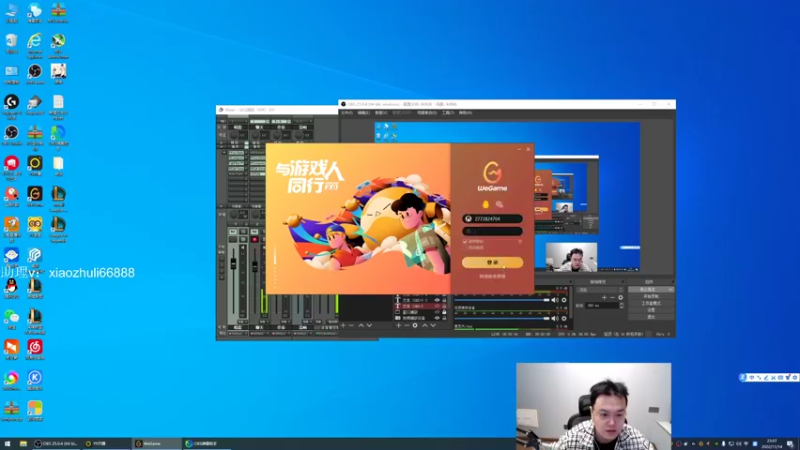The height and width of the screenshot is (450, 800).
Task: Open the 编辑(E) menu in OBS
Action: [x=364, y=113]
